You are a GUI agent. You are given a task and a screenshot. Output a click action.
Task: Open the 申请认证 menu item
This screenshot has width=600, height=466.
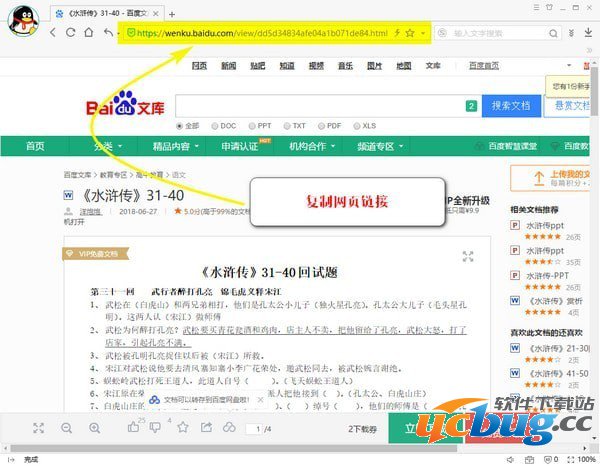pos(240,146)
